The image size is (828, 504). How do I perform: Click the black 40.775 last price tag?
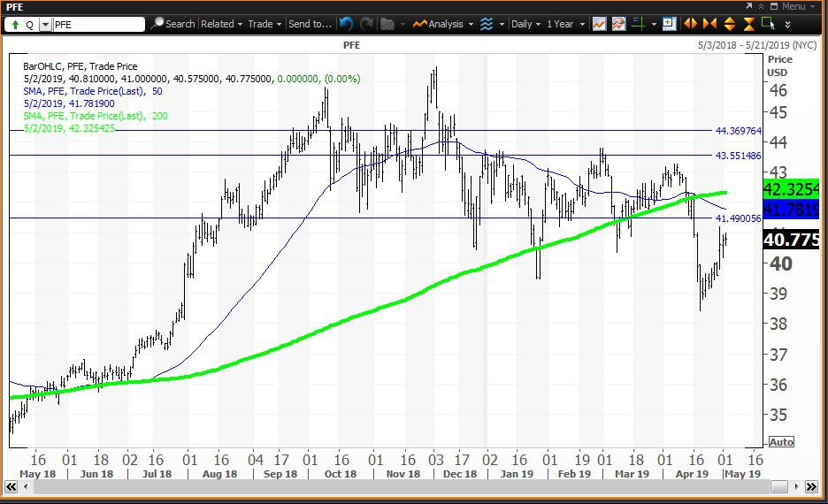tap(791, 240)
